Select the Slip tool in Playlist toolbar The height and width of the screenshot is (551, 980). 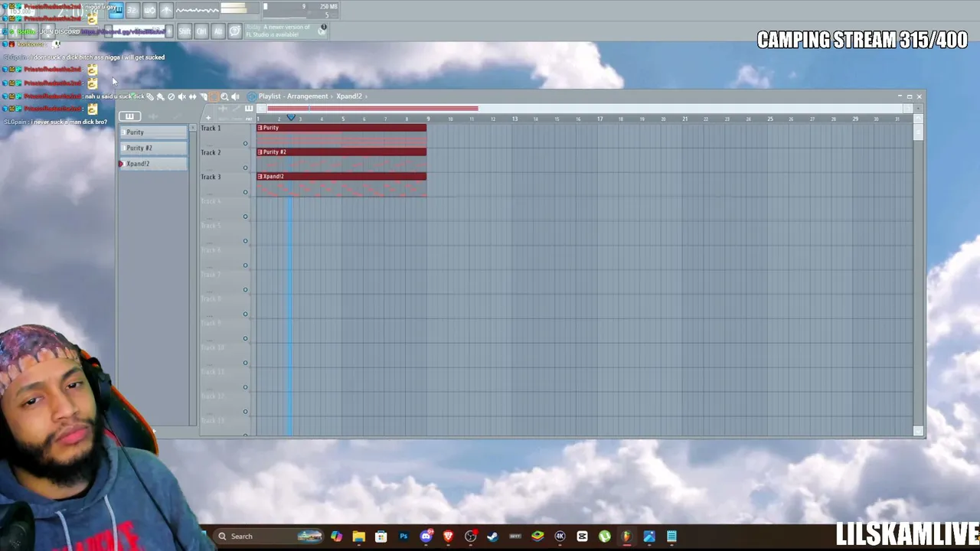pyautogui.click(x=192, y=96)
